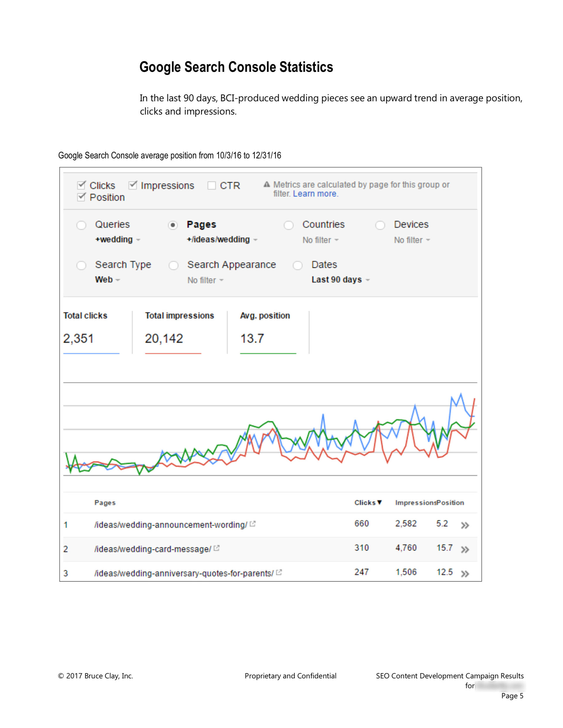Viewport: 563px width, 728px height.
Task: Click the Clicks column sort arrow
Action: click(379, 502)
